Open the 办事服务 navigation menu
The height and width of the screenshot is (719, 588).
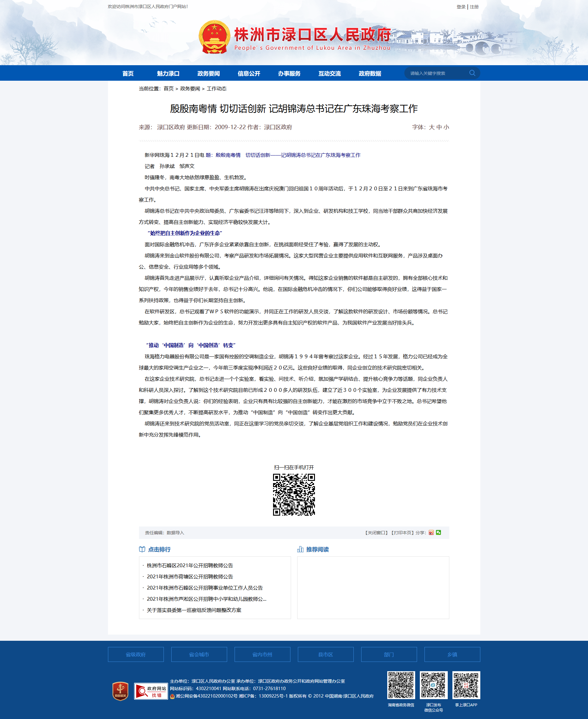(289, 74)
